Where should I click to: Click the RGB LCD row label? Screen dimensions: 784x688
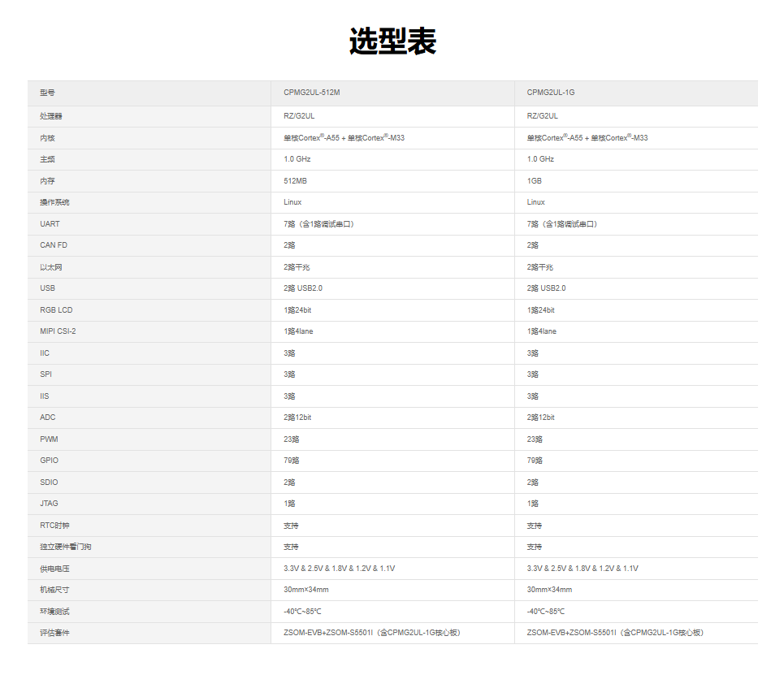(56, 310)
